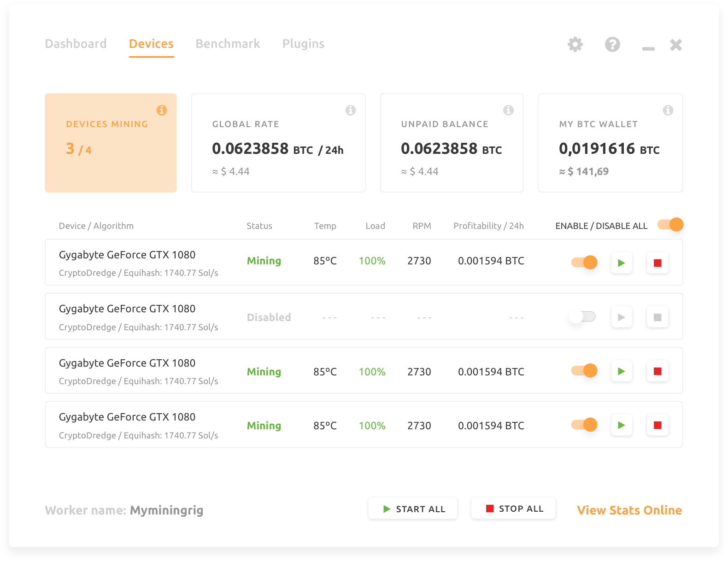Click the STOP ALL button
Image resolution: width=728 pixels, height=561 pixels.
(513, 508)
